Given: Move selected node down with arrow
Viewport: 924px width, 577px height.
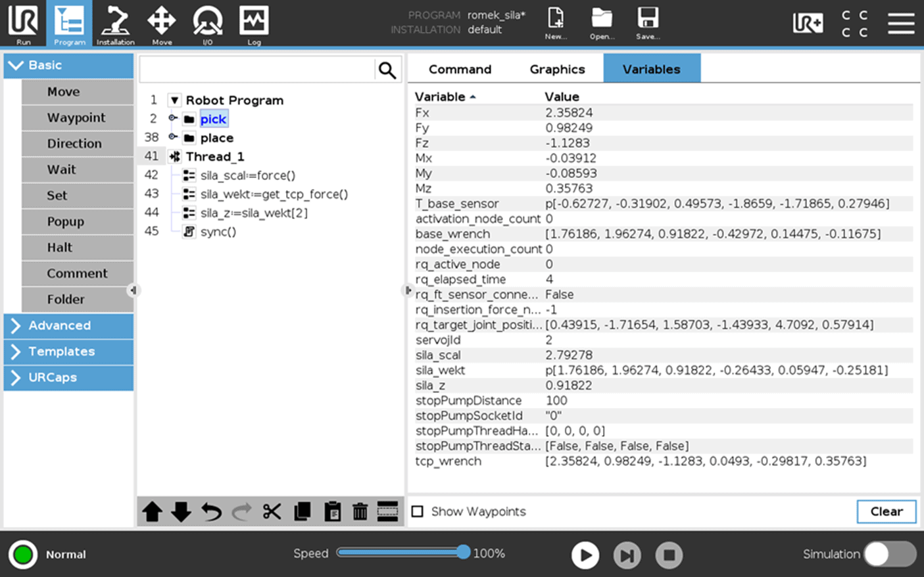Looking at the screenshot, I should (x=181, y=511).
